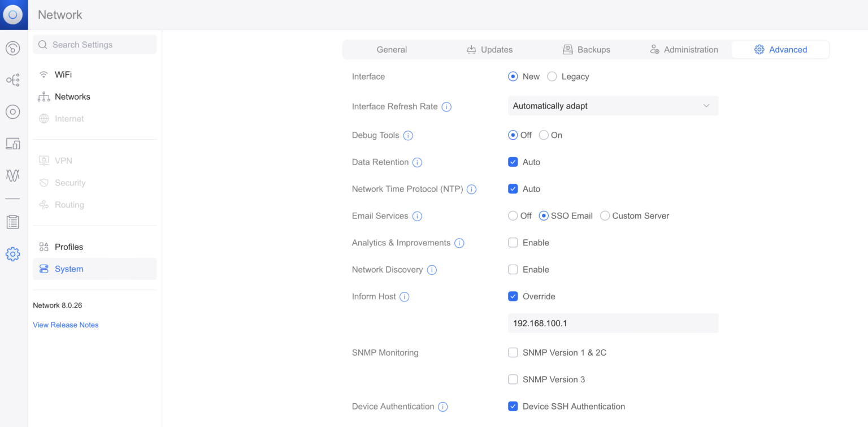Image resolution: width=868 pixels, height=427 pixels.
Task: Select the Legacy interface option
Action: [551, 76]
